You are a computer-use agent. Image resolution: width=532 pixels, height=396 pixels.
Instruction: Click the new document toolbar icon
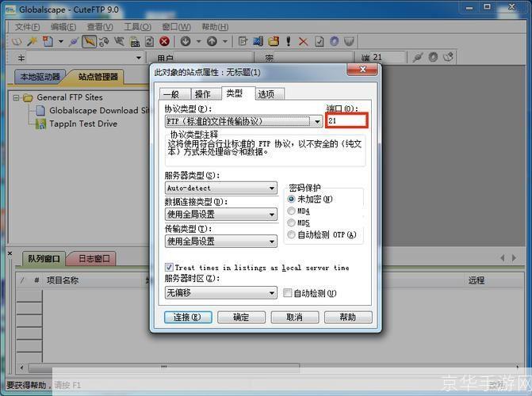(48, 41)
